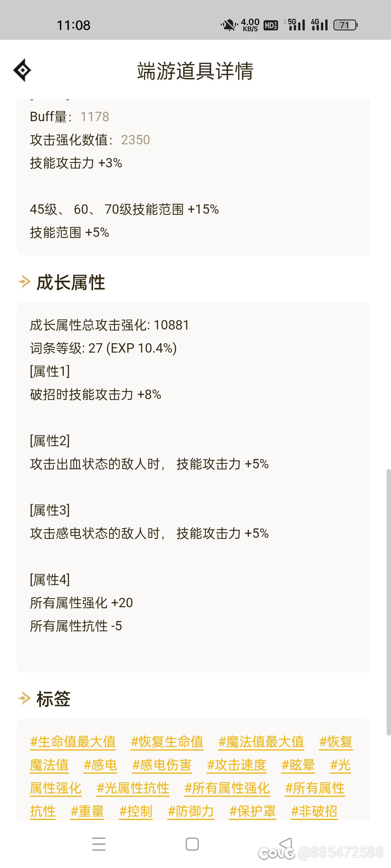This screenshot has height=868, width=391.
Task: Tap the Android back triangle icon
Action: point(286,844)
